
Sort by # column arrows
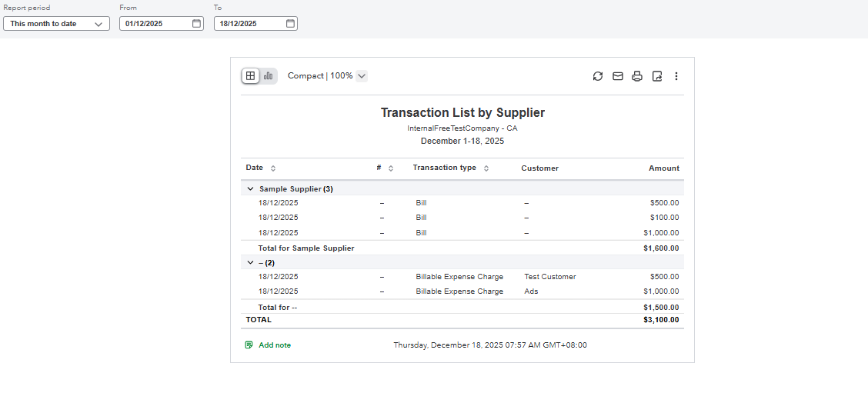(x=391, y=168)
